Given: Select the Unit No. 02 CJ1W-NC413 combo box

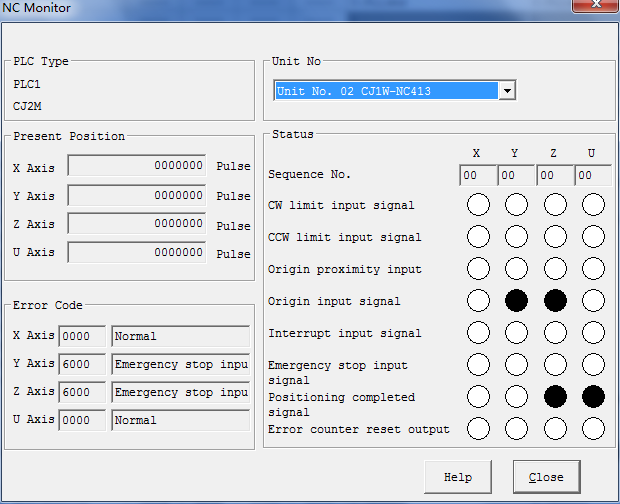Looking at the screenshot, I should click(386, 91).
